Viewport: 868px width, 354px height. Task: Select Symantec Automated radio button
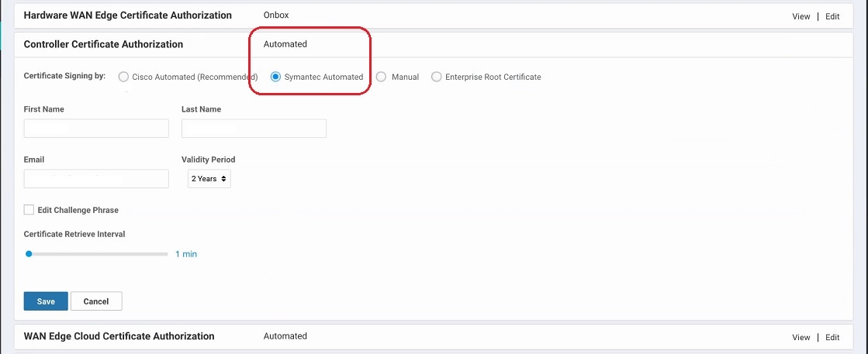coord(275,77)
